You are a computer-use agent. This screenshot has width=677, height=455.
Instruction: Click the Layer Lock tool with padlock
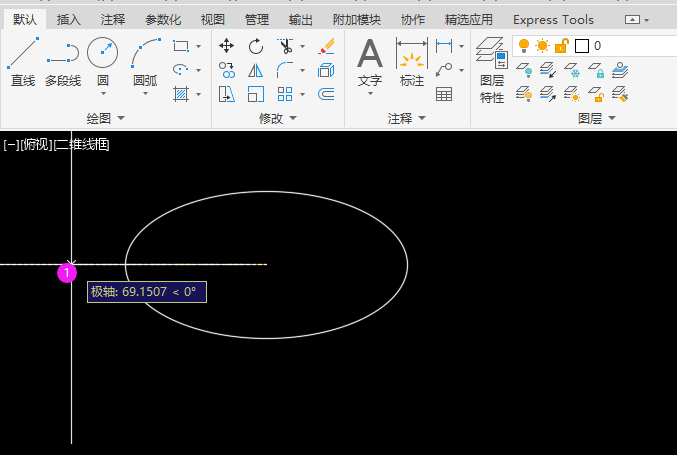click(596, 70)
